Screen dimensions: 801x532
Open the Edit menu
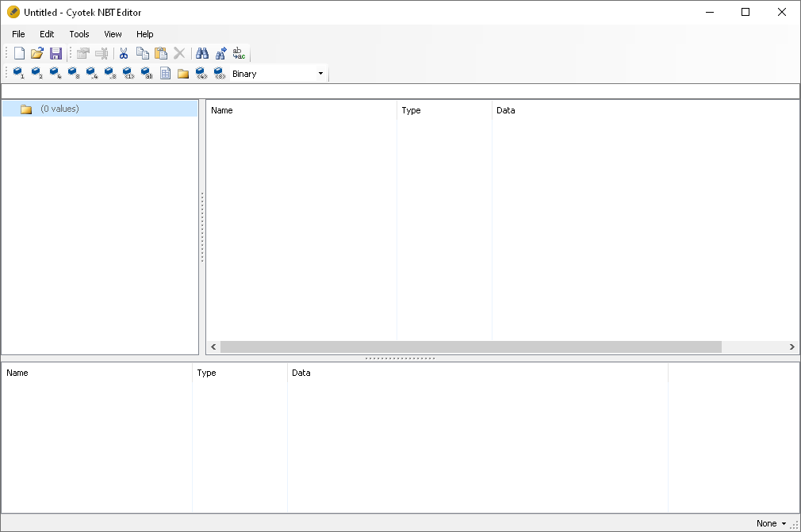point(47,34)
